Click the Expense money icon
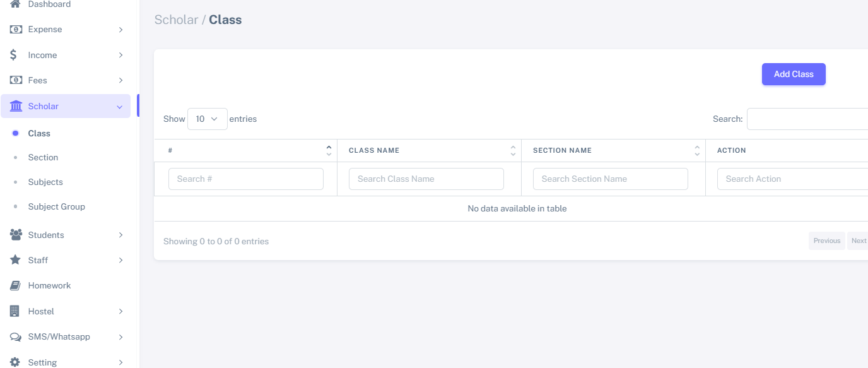This screenshot has width=868, height=368. pos(16,30)
